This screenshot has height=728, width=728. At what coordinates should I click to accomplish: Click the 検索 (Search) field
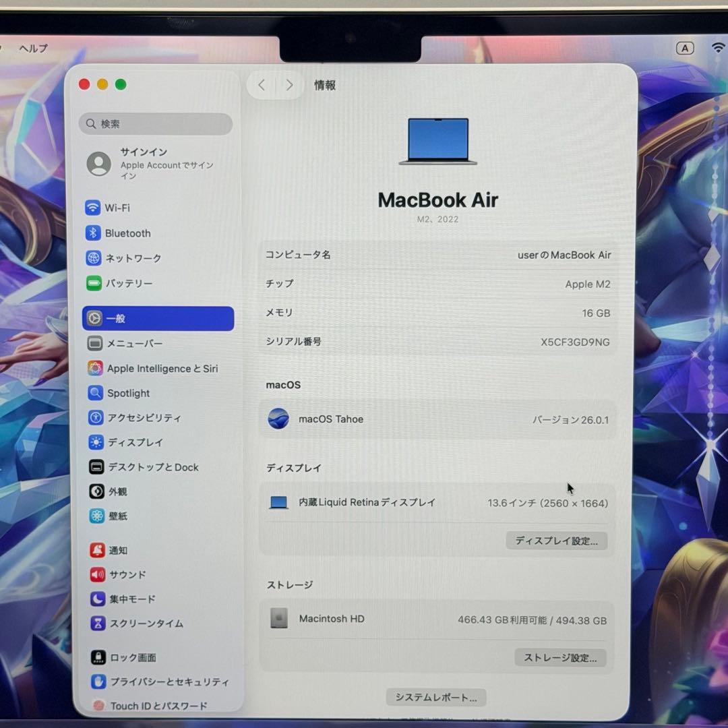coord(156,124)
